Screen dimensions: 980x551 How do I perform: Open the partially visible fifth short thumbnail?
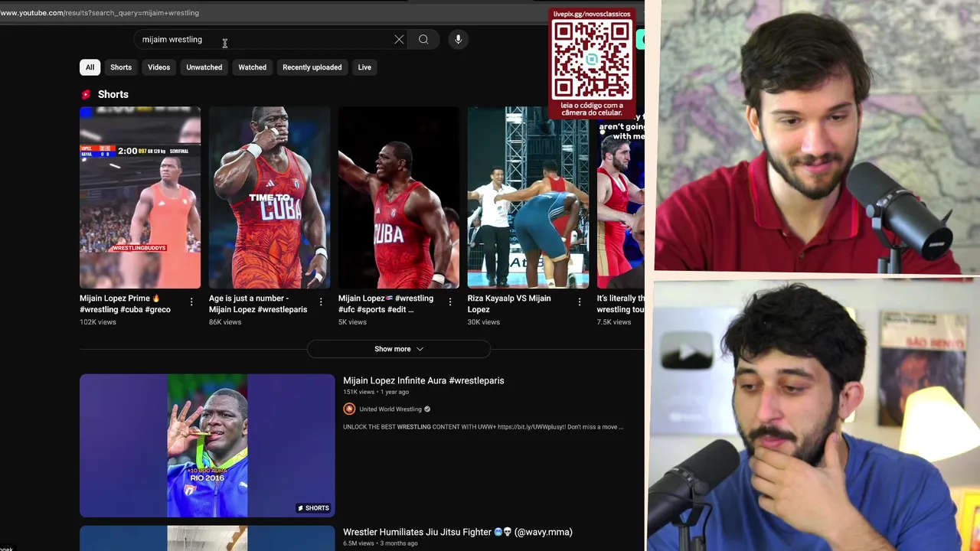point(621,197)
